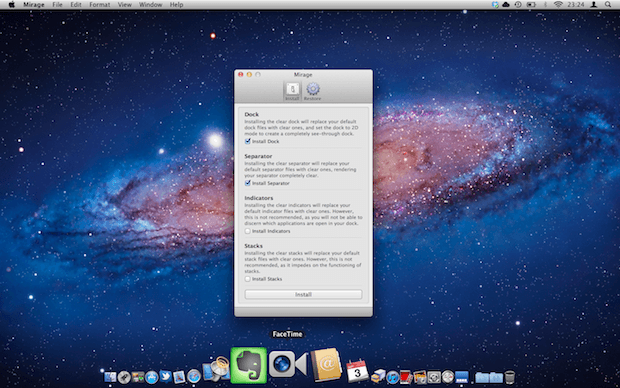Open the green Evernote elephant icon
The width and height of the screenshot is (620, 388).
[x=248, y=365]
